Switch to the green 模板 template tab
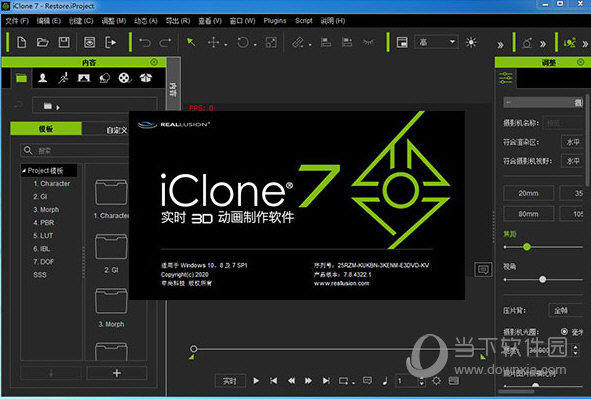591x399 pixels. tap(46, 129)
